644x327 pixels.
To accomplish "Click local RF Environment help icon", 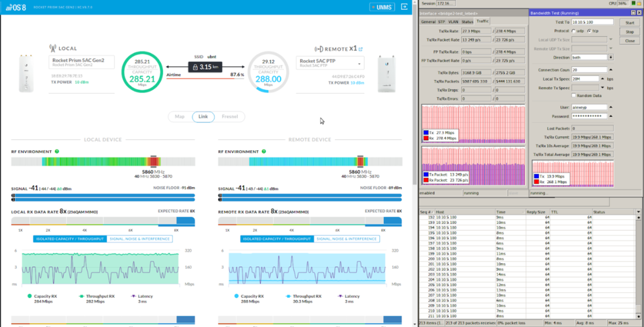I will pyautogui.click(x=57, y=152).
